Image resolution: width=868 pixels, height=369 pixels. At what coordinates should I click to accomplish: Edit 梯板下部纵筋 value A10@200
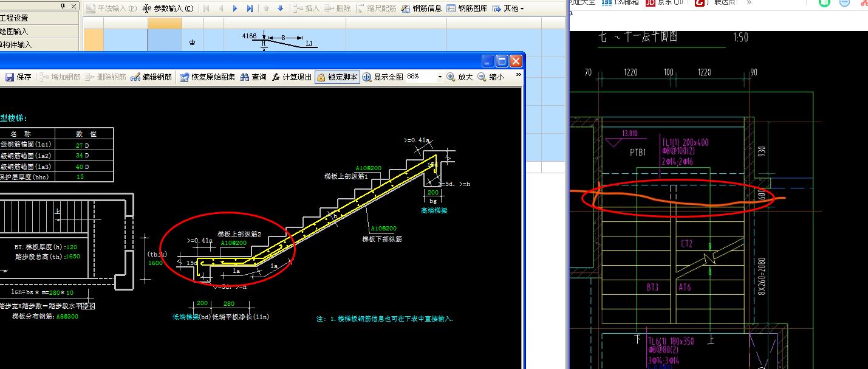coord(383,229)
